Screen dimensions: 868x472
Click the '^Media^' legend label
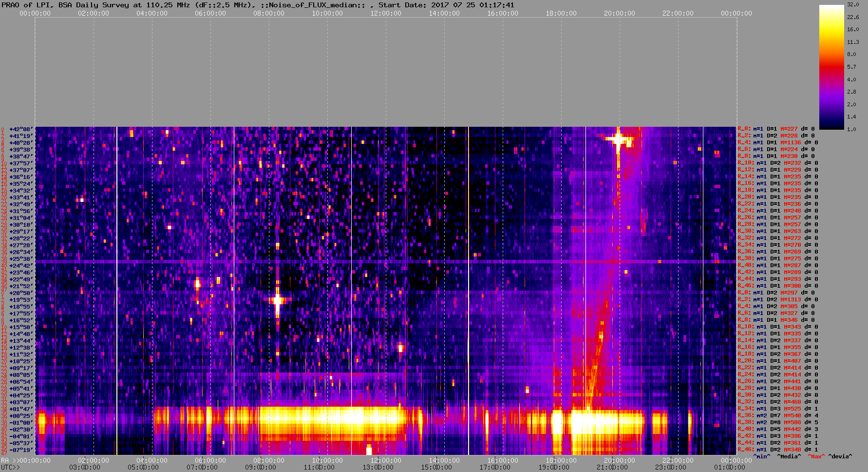tap(789, 456)
